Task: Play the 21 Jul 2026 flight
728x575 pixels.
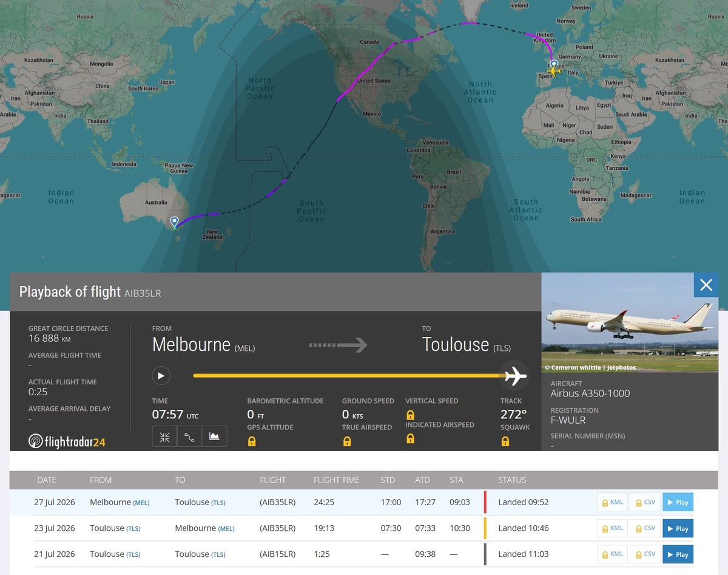Action: (x=678, y=554)
